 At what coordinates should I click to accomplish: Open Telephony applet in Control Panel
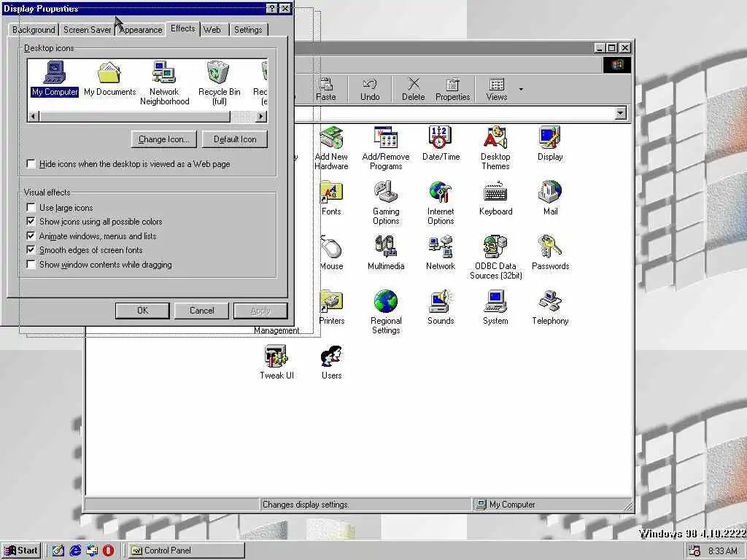point(550,308)
